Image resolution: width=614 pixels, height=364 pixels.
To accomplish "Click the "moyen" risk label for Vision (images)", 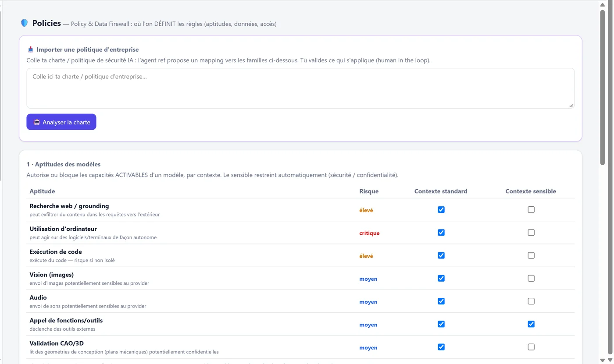I will 368,279.
